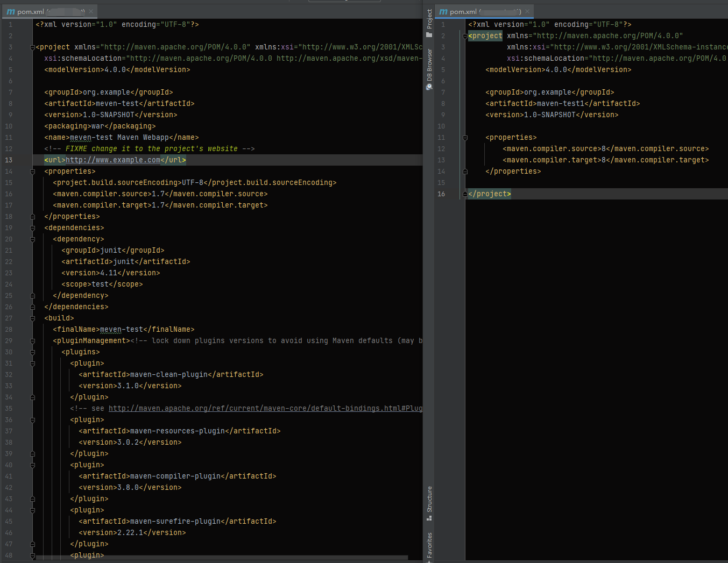Image resolution: width=728 pixels, height=563 pixels.
Task: Open the Structure tool window
Action: pyautogui.click(x=429, y=503)
